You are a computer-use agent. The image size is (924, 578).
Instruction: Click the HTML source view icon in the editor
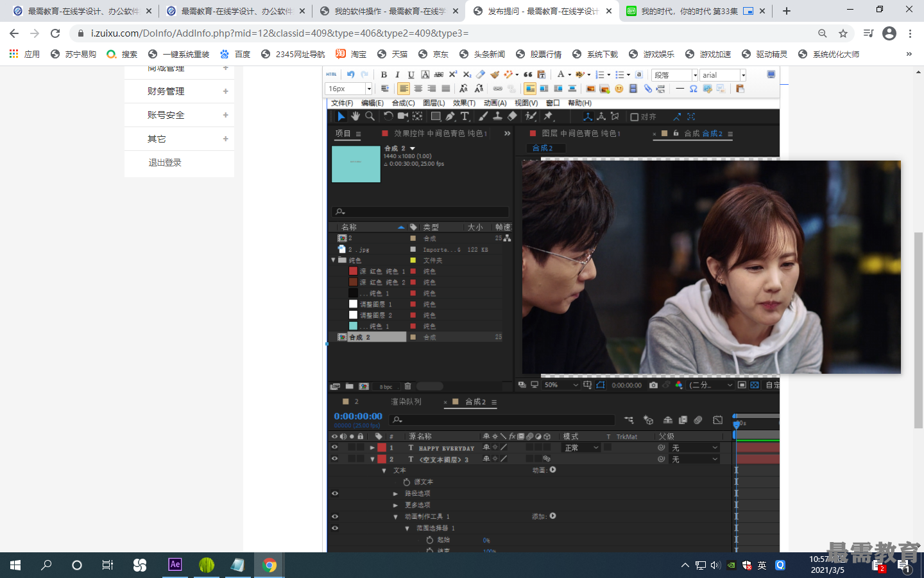click(331, 74)
